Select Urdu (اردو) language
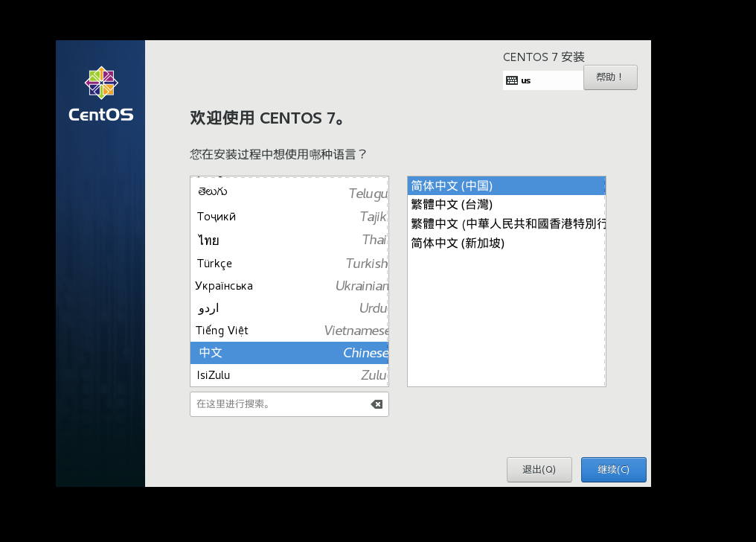The width and height of the screenshot is (756, 542). (289, 307)
